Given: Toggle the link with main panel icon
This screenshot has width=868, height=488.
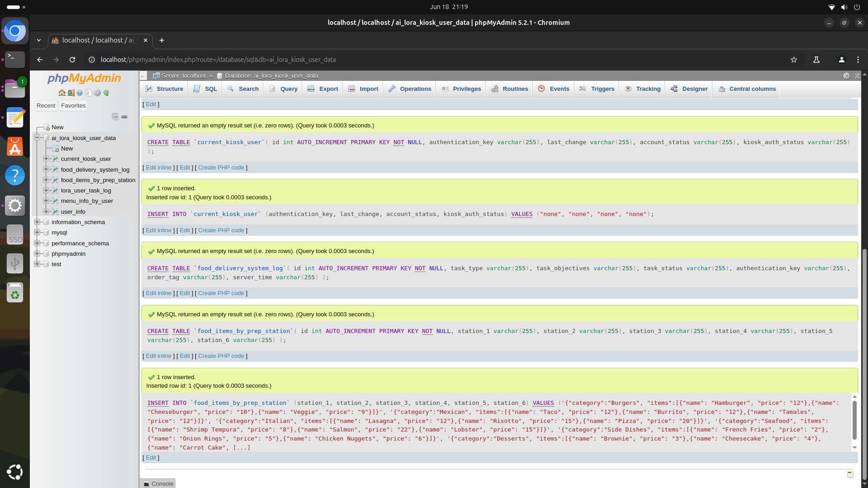Looking at the screenshot, I should tap(124, 117).
